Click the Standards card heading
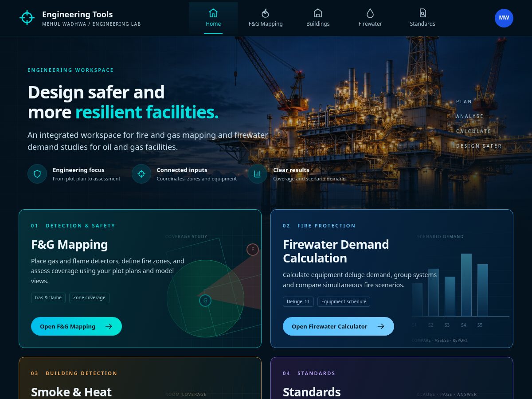 [x=312, y=392]
